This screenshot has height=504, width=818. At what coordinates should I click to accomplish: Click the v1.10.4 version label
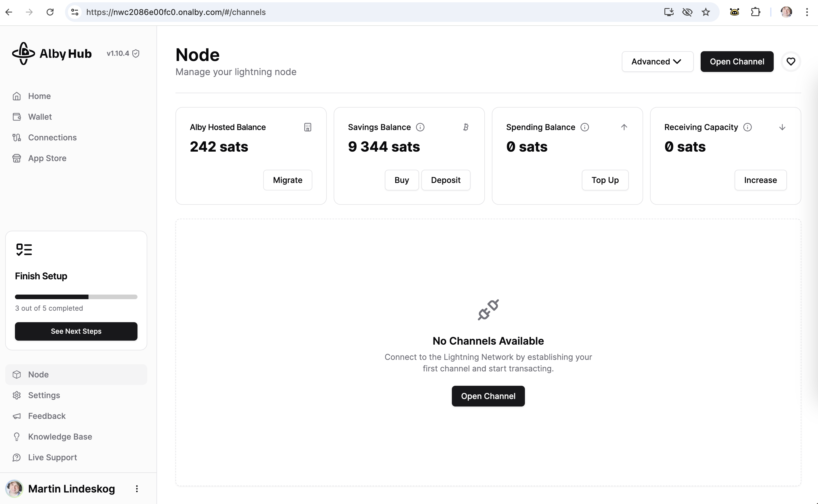coord(118,53)
